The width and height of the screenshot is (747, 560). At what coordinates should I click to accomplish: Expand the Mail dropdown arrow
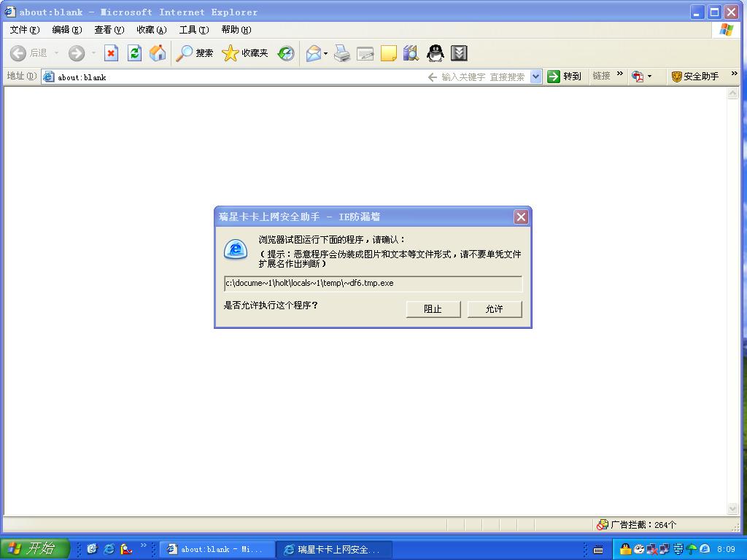tap(326, 53)
